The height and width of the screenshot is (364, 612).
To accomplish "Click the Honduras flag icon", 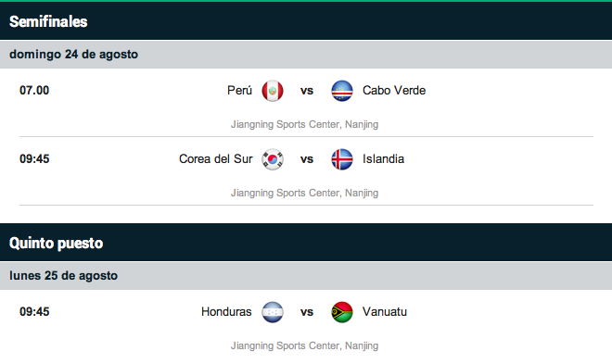I will click(273, 312).
